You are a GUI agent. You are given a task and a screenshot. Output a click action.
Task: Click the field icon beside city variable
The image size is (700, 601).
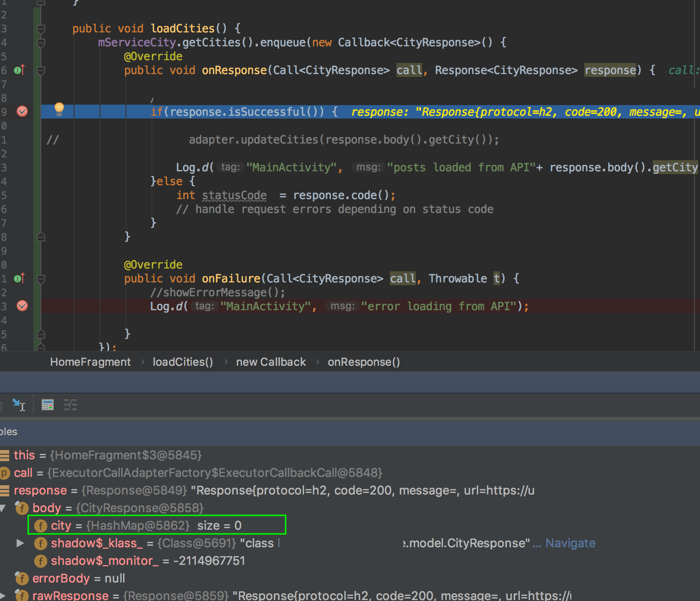pos(41,526)
